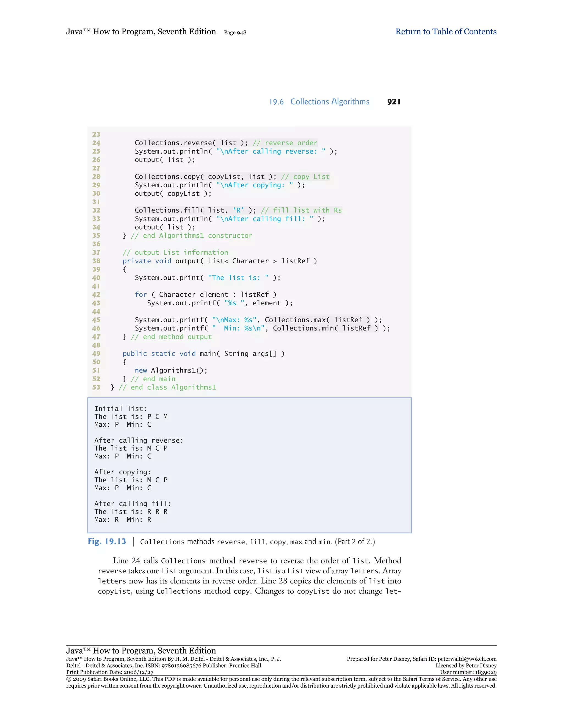563x728 pixels.
Task: Click the After copying output line
Action: 122,472
